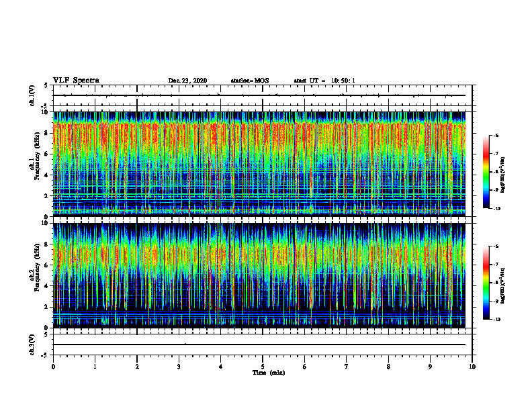
Task: Click time axis tick label "2"
Action: (137, 367)
